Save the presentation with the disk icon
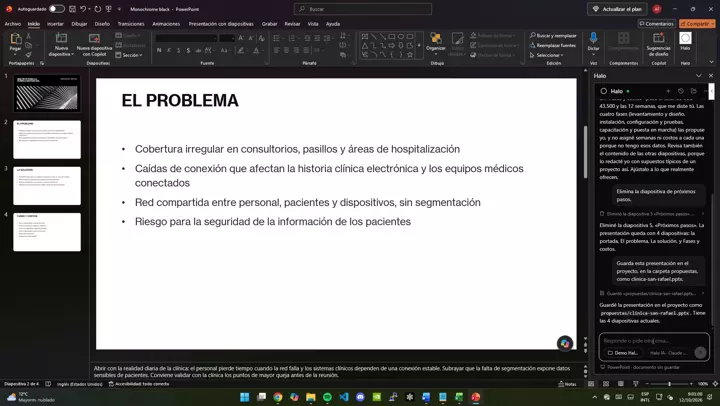This screenshot has width=720, height=406. coord(73,9)
